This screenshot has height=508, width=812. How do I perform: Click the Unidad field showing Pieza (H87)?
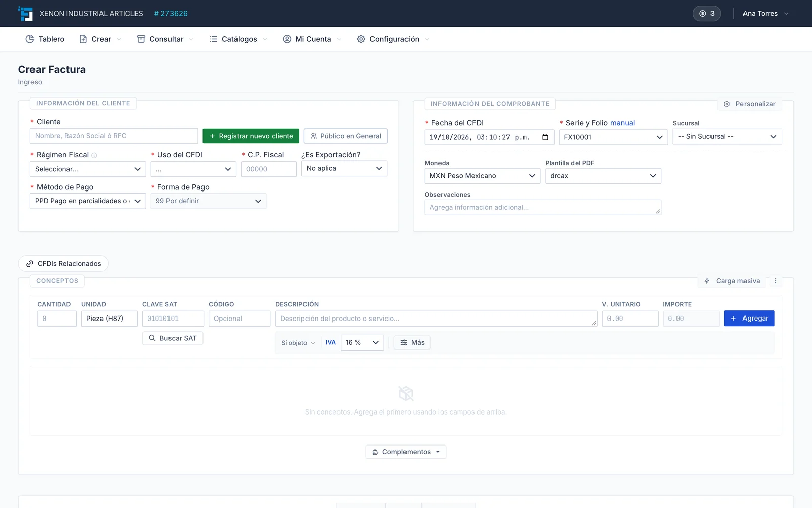click(109, 319)
